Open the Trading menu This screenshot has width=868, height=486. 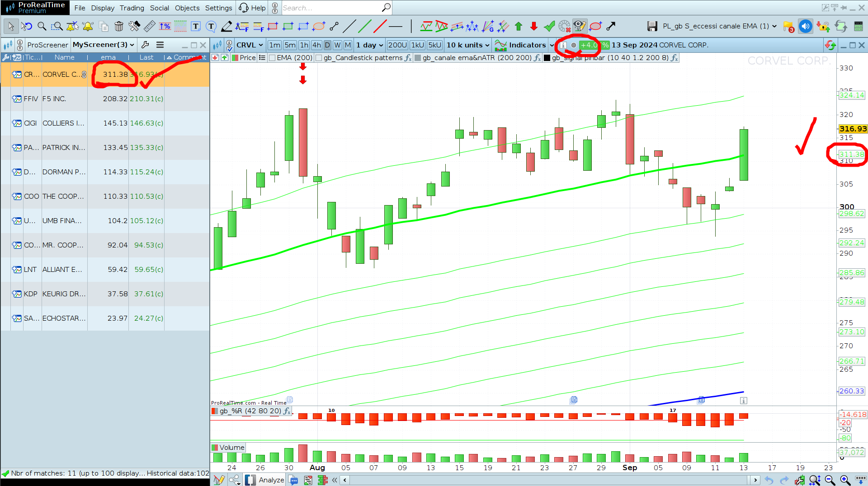tap(132, 8)
